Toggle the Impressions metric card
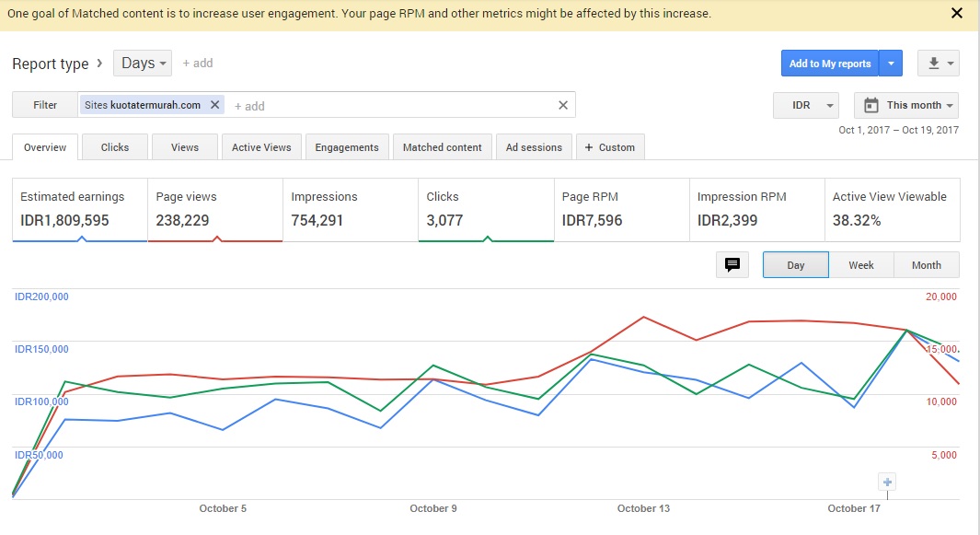980x535 pixels. [x=351, y=210]
